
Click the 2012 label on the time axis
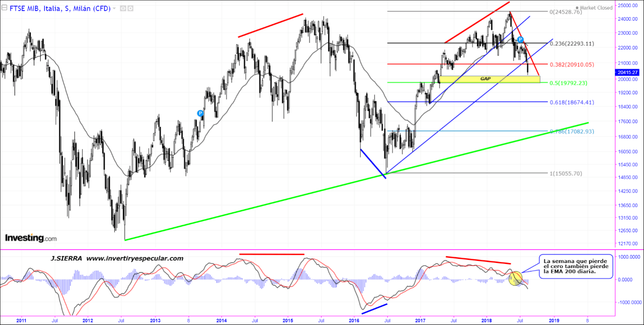coord(88,320)
